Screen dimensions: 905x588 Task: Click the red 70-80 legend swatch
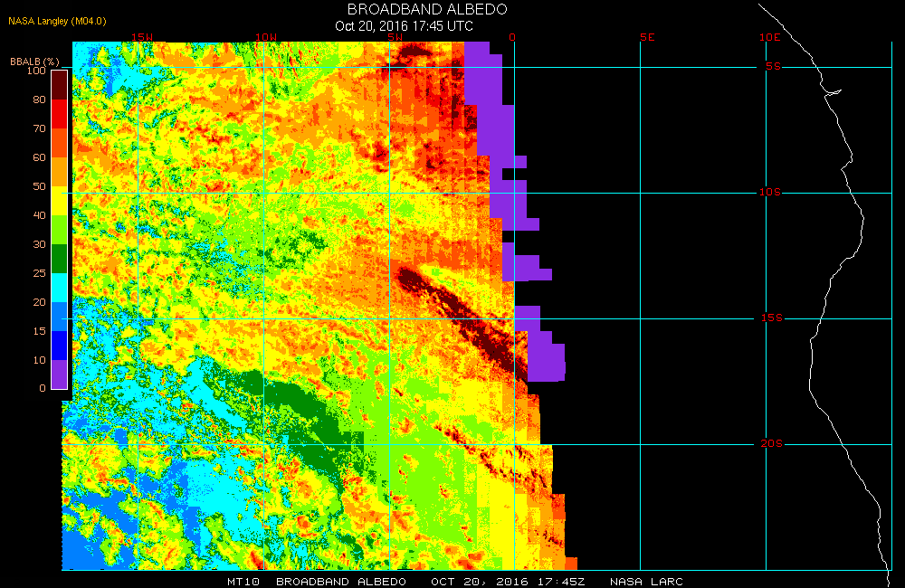pos(60,114)
